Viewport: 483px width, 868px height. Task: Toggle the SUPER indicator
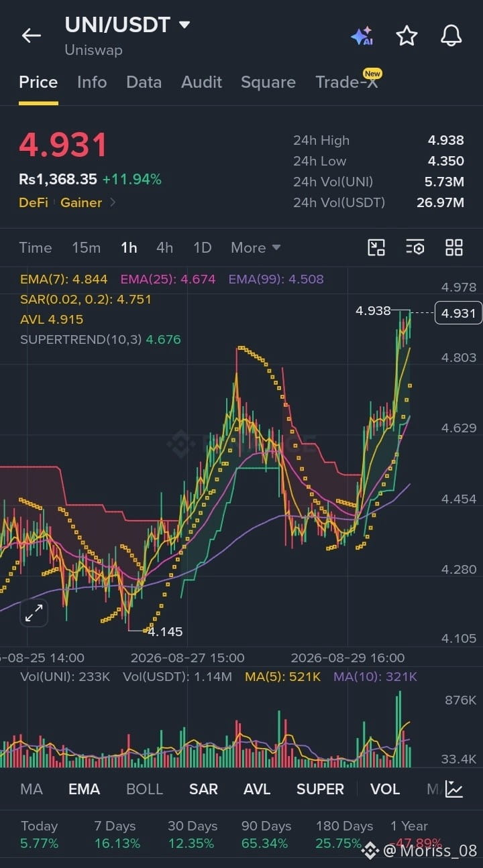320,789
